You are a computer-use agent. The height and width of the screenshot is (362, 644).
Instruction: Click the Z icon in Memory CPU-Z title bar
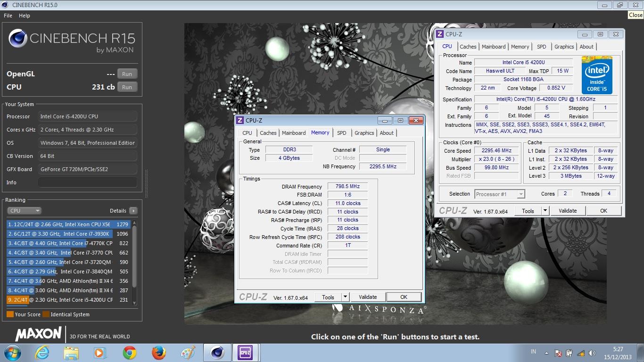tap(240, 120)
